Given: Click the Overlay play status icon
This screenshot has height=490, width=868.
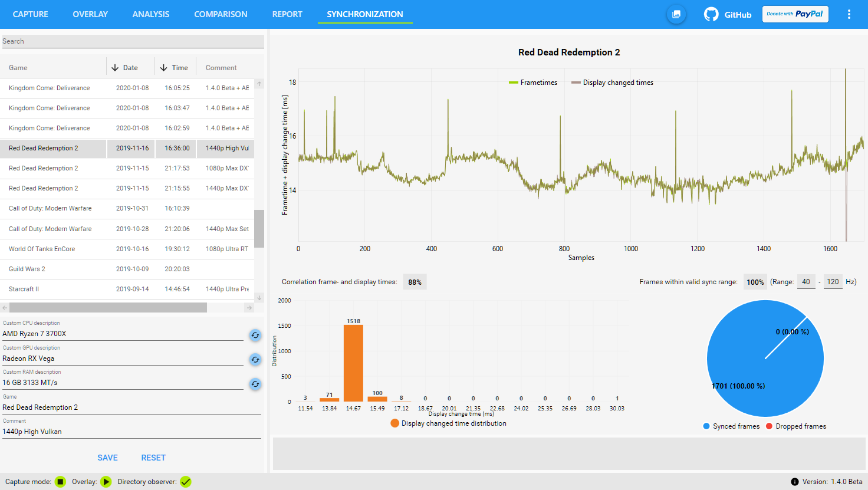Looking at the screenshot, I should [x=106, y=482].
